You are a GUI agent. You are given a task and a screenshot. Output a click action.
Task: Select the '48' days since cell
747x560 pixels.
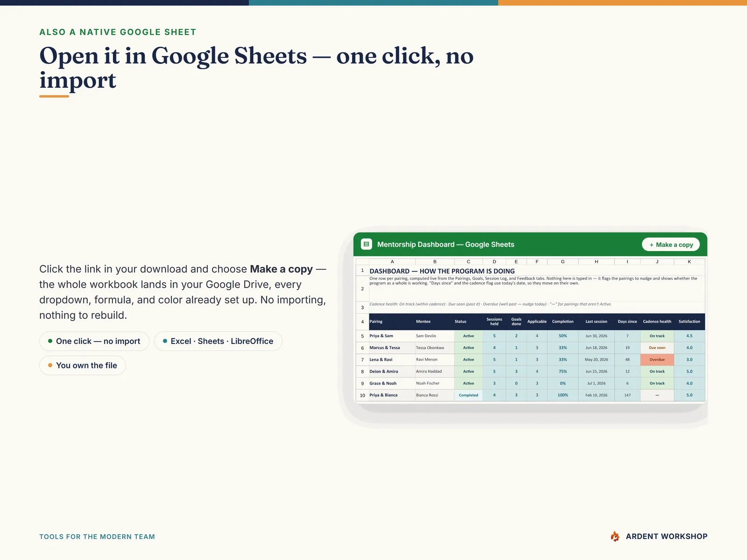pos(627,360)
